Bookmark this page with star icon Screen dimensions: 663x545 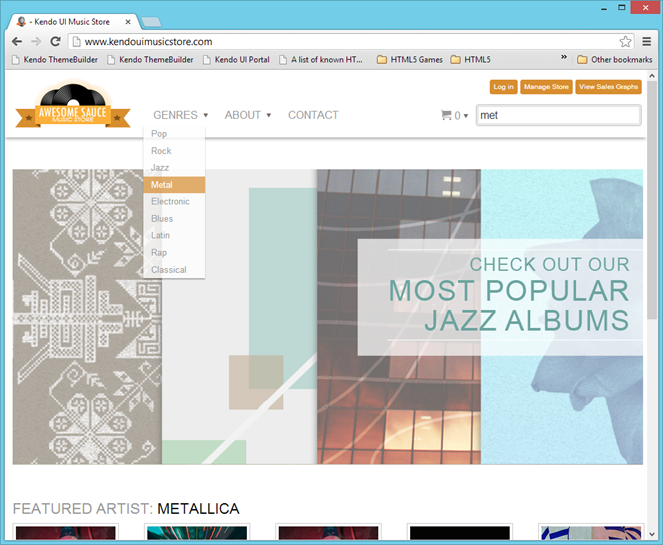point(625,41)
